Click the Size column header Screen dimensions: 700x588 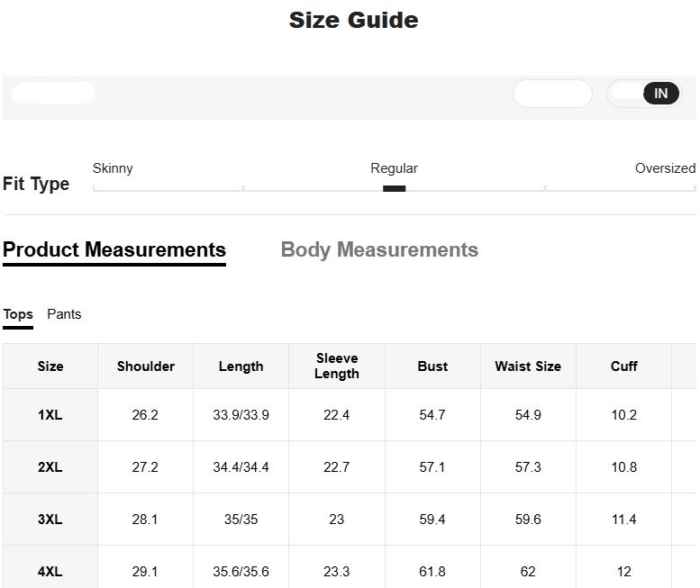coord(50,366)
